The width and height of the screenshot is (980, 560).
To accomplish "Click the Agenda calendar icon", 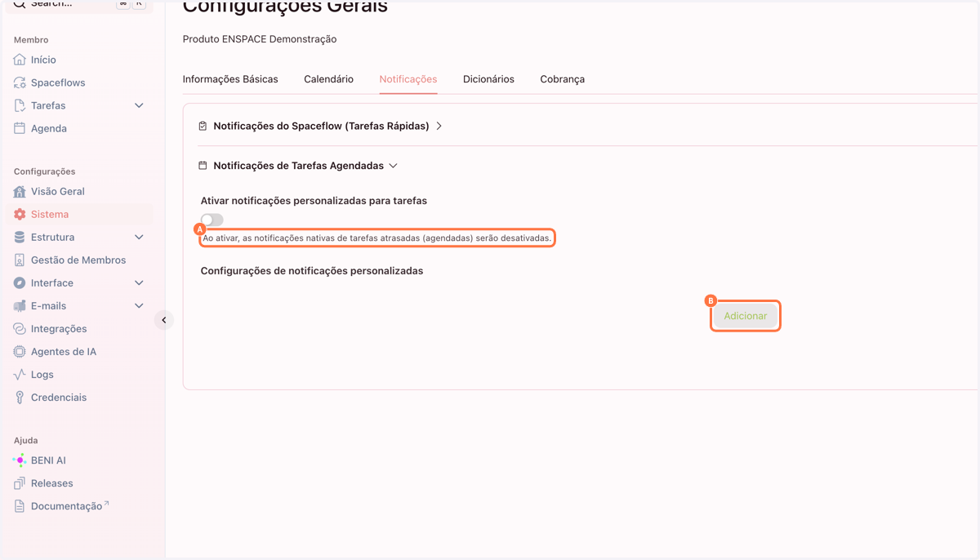I will tap(20, 128).
